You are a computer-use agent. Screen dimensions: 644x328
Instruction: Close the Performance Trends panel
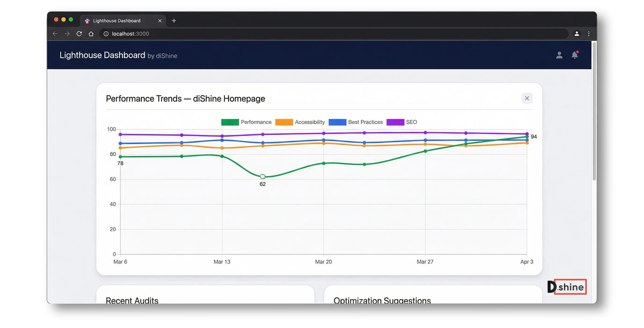pyautogui.click(x=527, y=98)
